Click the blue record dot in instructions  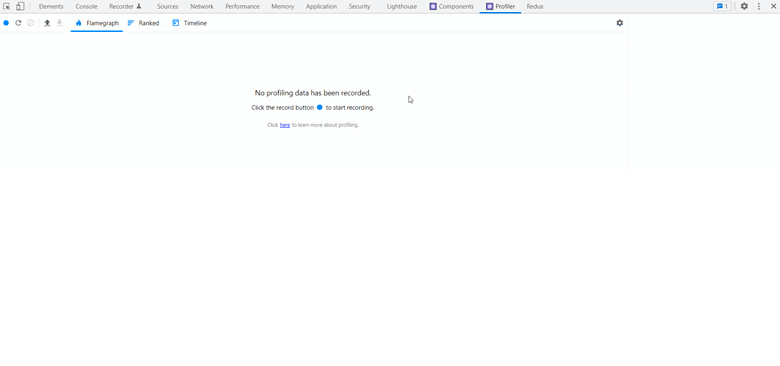[320, 107]
